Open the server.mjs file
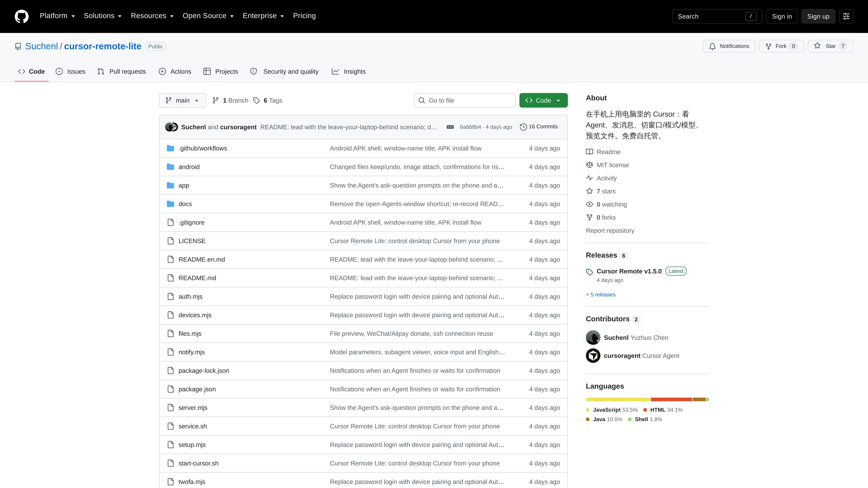This screenshot has width=868, height=488. 193,408
